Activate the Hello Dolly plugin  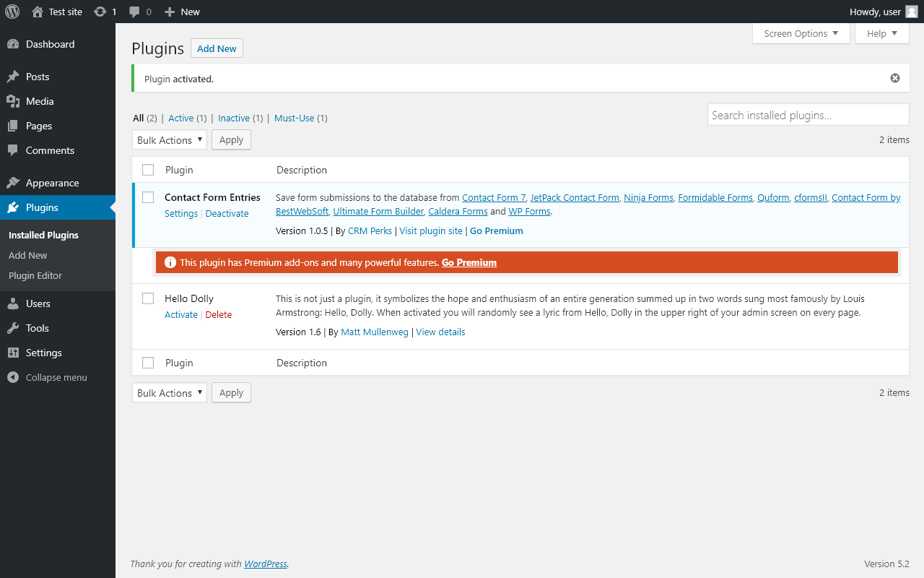[181, 314]
